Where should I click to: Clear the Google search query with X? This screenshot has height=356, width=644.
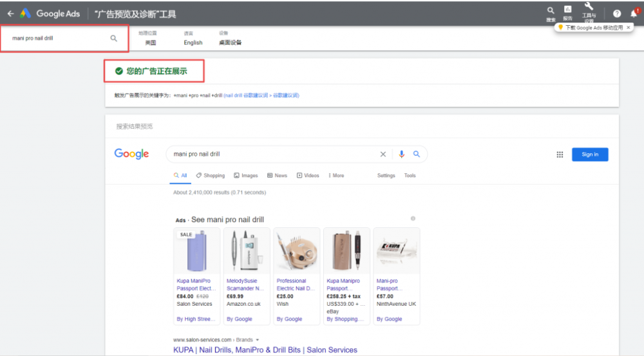[383, 155]
